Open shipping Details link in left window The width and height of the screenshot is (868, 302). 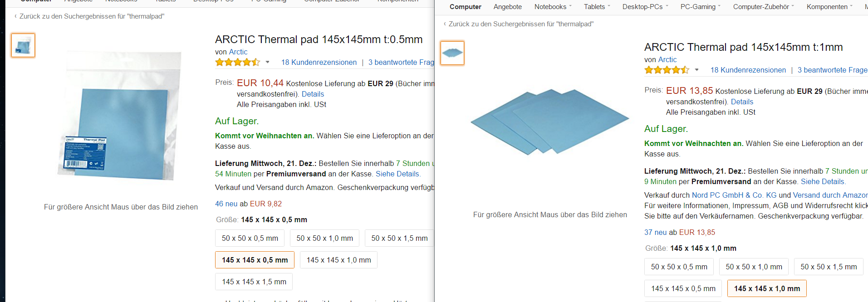coord(313,94)
